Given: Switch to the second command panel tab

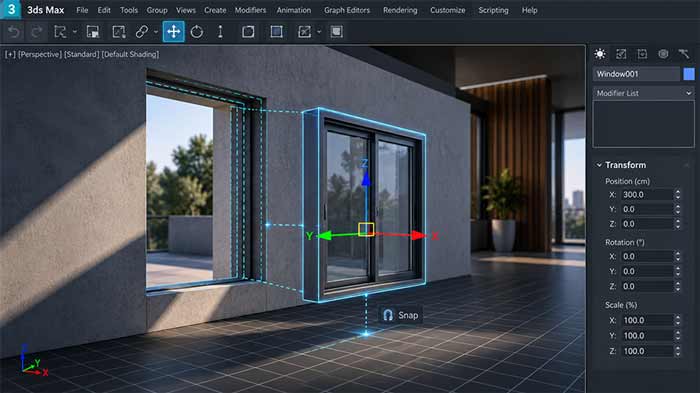Looking at the screenshot, I should click(621, 54).
